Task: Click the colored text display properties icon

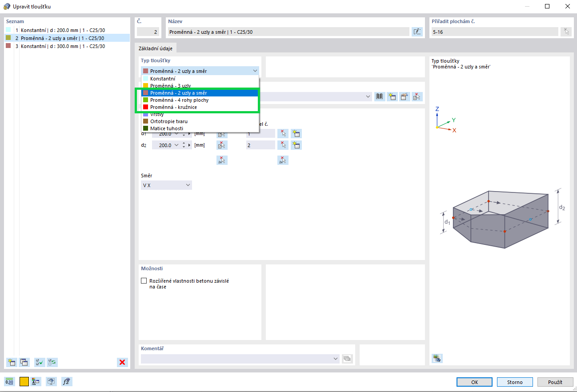Action: [x=36, y=381]
